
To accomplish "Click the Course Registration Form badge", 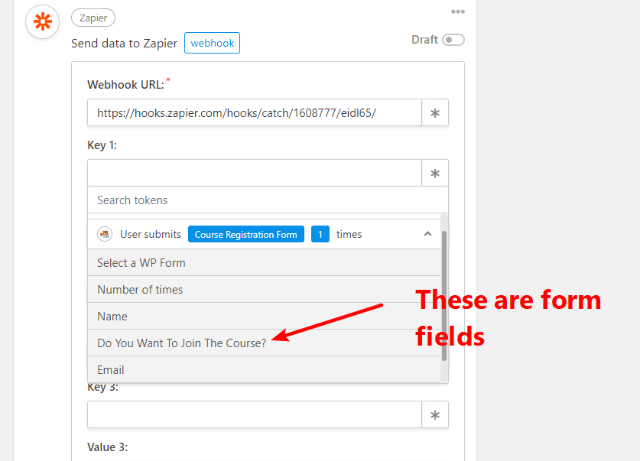I will pyautogui.click(x=246, y=234).
